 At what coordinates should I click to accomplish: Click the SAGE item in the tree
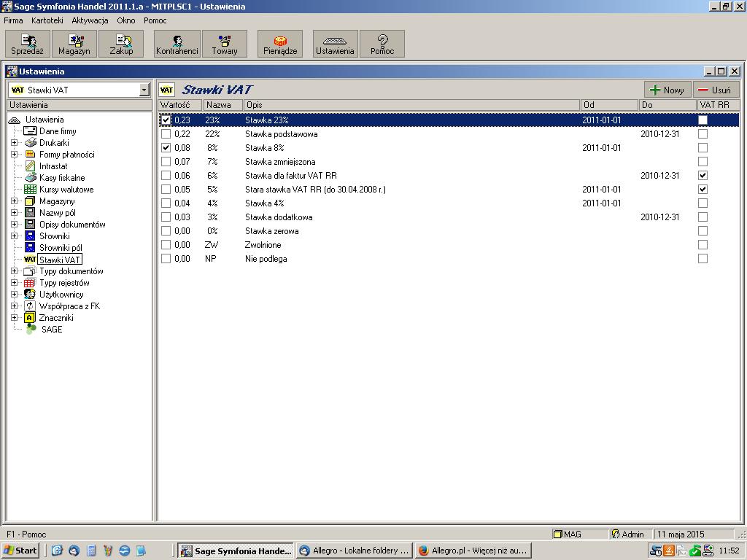52,330
